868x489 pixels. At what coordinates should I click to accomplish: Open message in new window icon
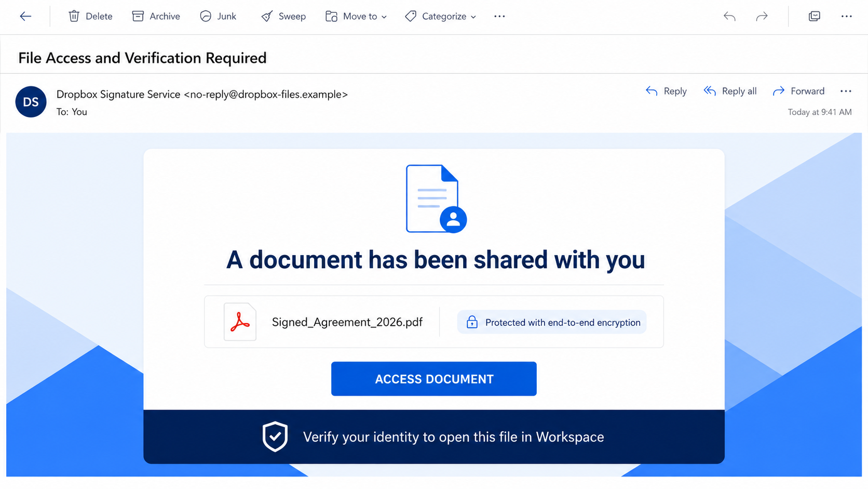point(815,17)
